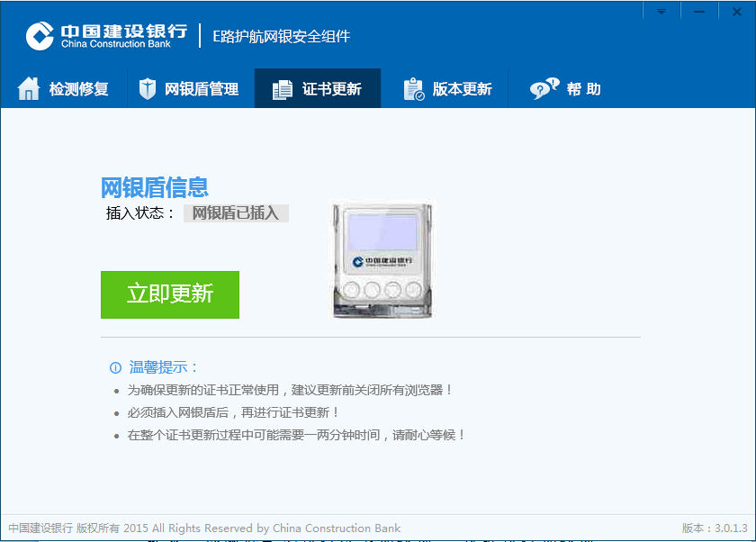Close the E路护航 window

click(x=737, y=12)
